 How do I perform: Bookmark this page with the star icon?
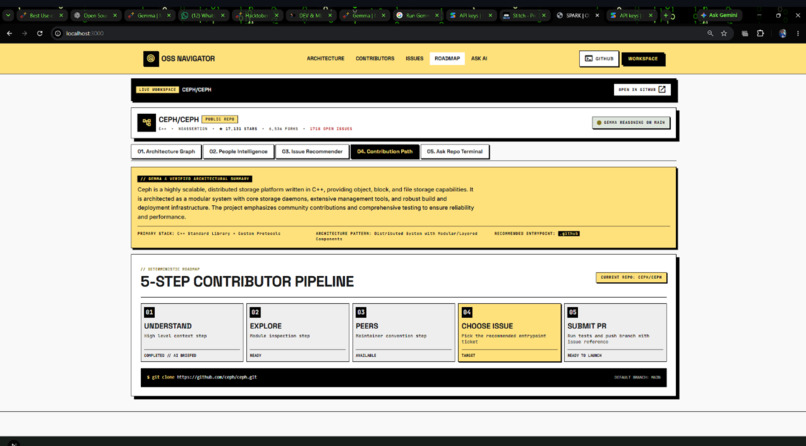click(724, 33)
